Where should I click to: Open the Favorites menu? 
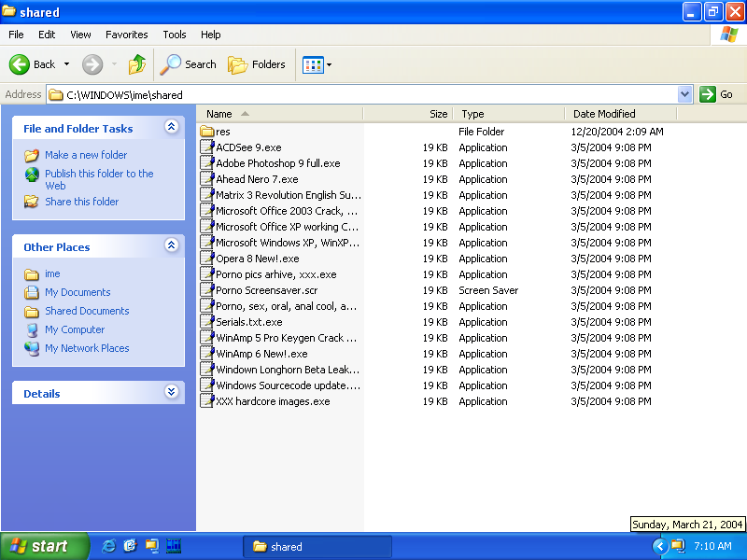(127, 35)
